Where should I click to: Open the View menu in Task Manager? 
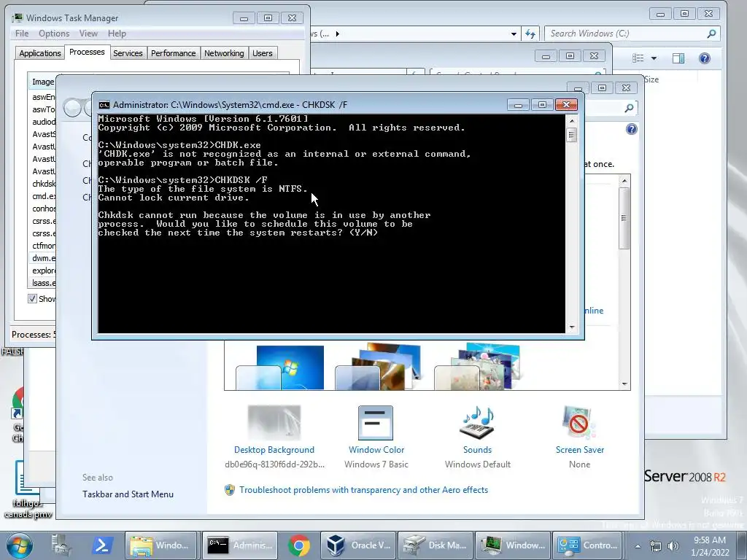88,34
